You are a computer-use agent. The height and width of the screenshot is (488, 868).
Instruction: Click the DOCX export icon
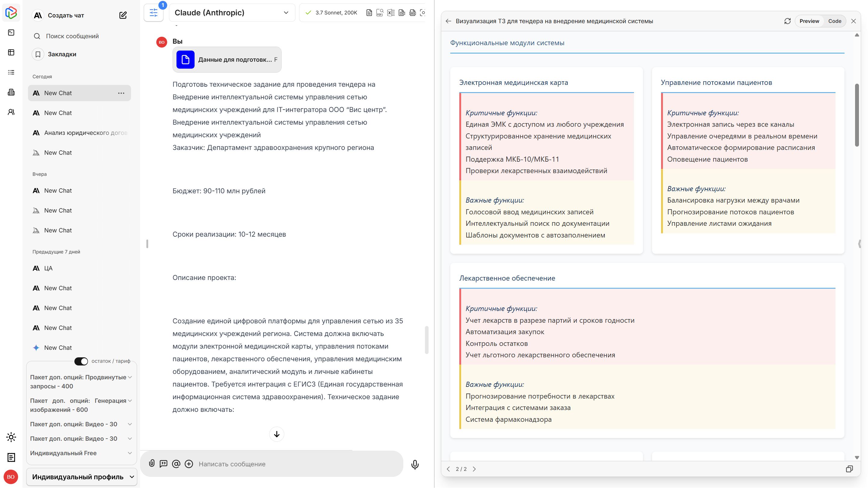412,13
